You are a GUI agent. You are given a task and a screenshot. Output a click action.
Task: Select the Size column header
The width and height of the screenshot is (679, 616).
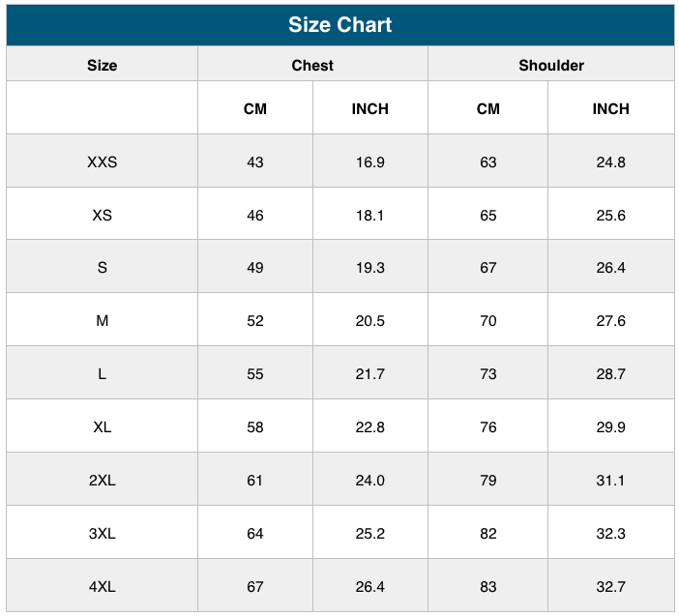pyautogui.click(x=102, y=65)
